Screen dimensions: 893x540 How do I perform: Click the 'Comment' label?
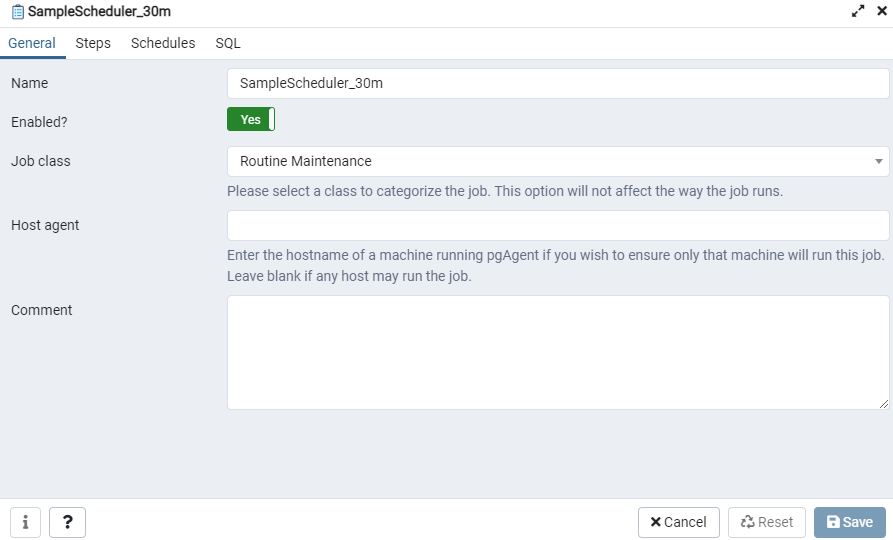tap(42, 310)
